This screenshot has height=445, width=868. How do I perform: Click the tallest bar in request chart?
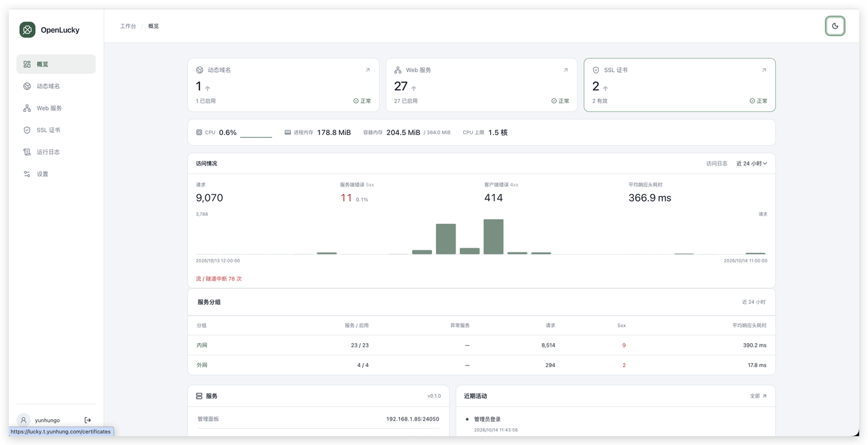[x=494, y=237]
